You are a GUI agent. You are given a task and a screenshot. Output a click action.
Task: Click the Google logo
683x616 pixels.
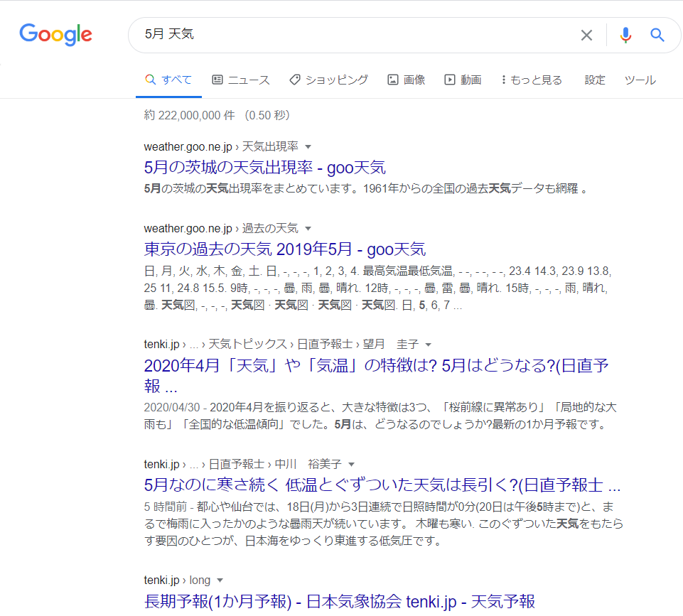pos(55,35)
